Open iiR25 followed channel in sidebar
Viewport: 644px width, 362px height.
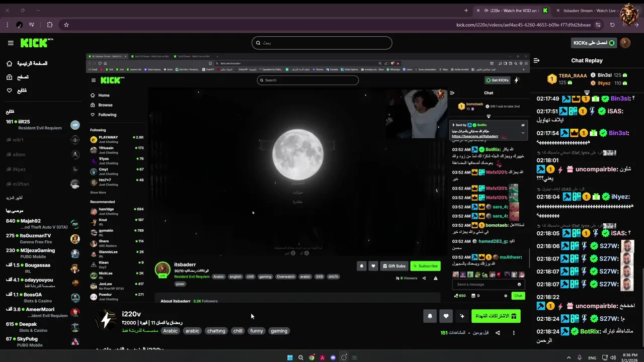(x=42, y=125)
